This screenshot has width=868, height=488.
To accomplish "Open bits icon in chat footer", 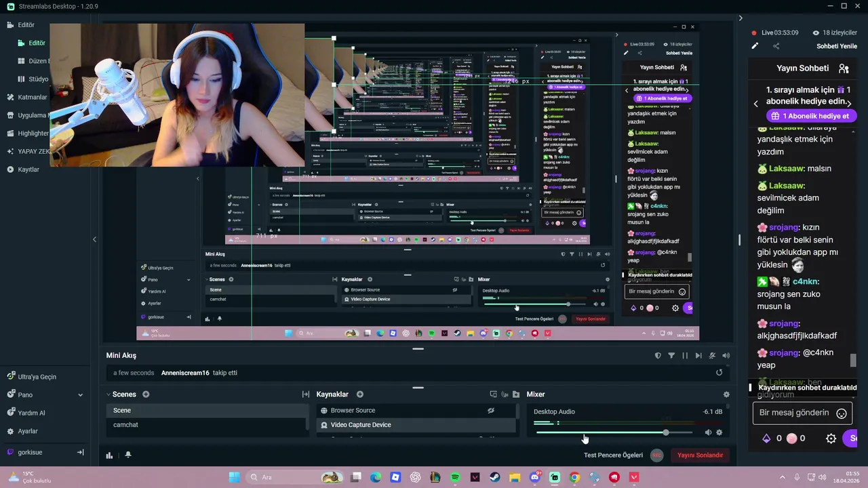I will pos(767,439).
